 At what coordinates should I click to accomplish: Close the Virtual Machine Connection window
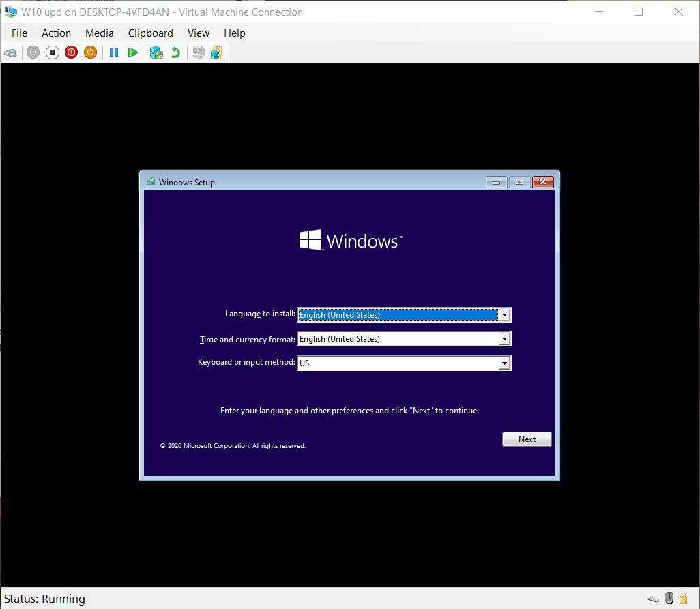(679, 12)
